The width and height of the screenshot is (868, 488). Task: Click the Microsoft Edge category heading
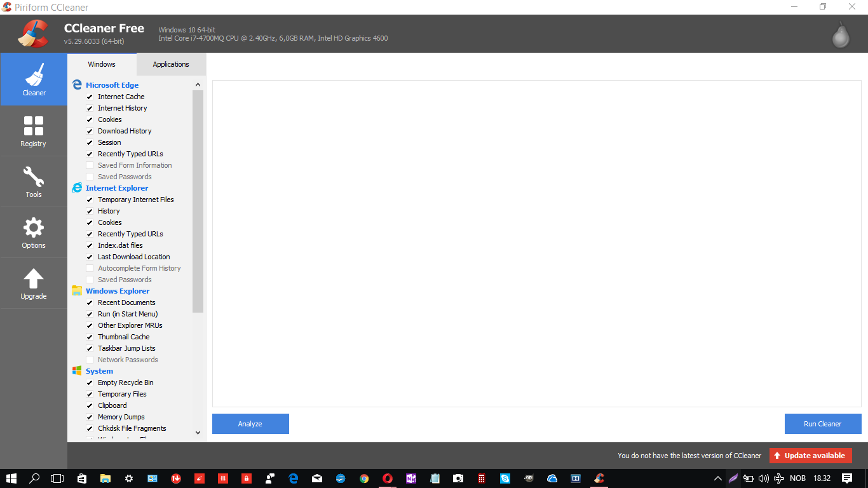click(x=112, y=85)
